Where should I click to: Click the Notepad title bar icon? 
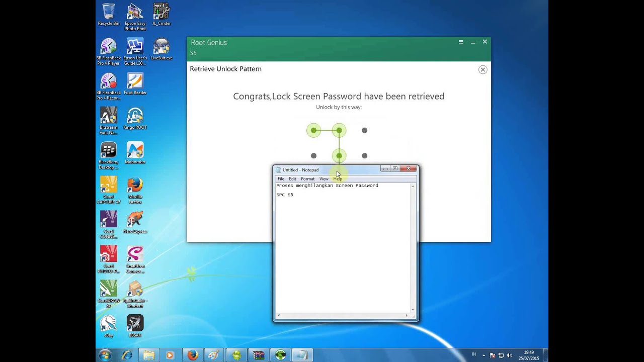click(x=279, y=170)
